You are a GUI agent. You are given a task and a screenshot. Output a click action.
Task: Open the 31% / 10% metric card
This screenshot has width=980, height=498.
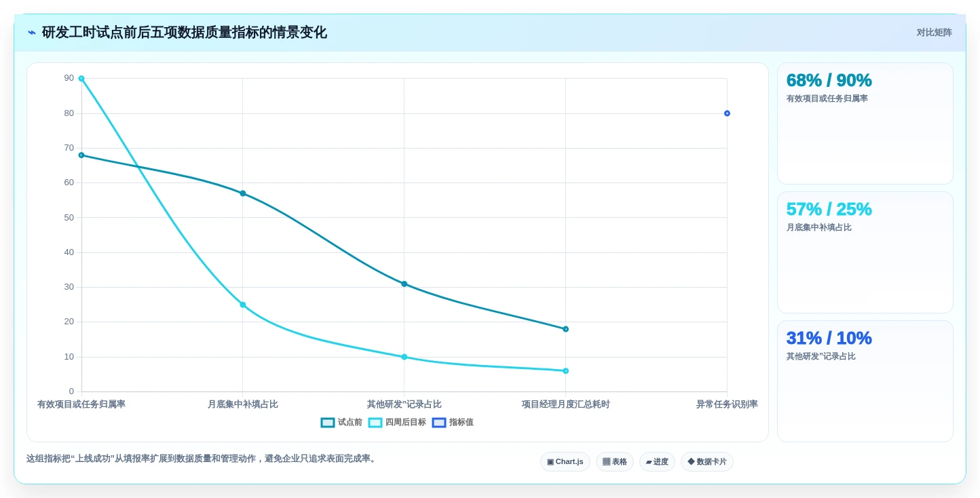(865, 381)
